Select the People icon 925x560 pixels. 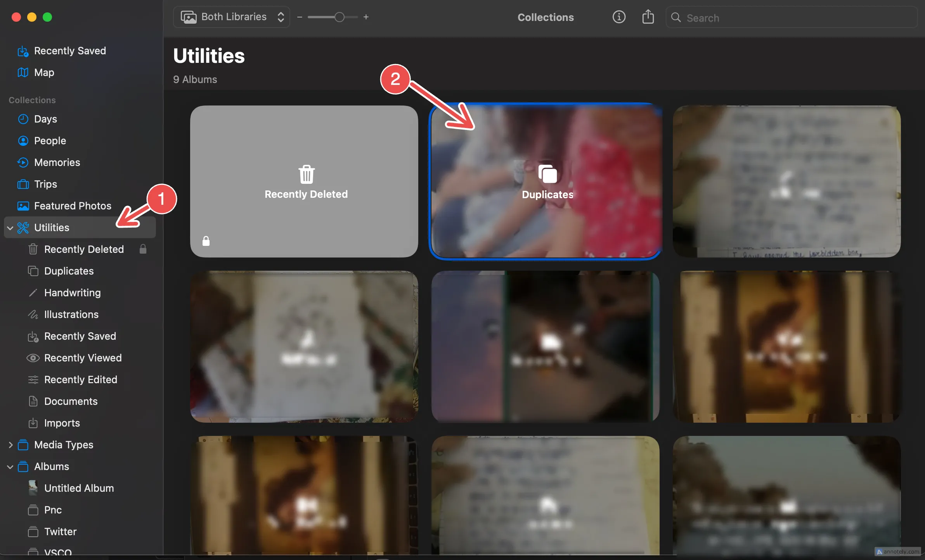click(x=23, y=141)
